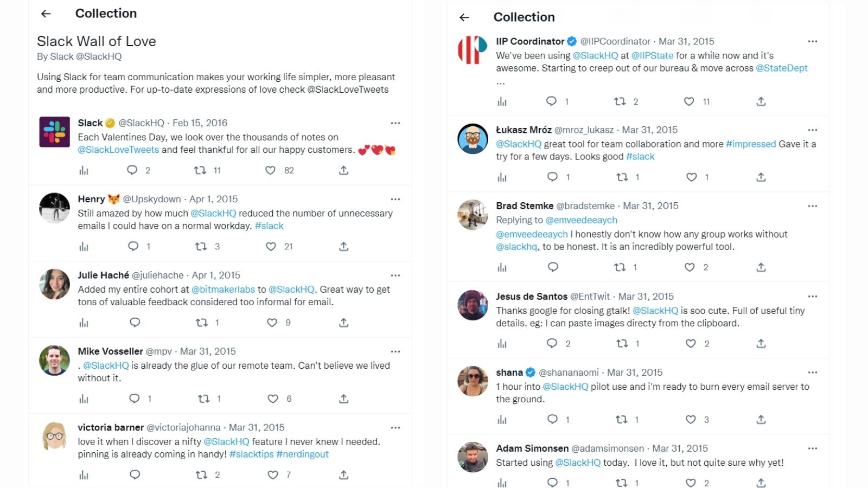View analytics for victoria barner's tweet
The width and height of the screenshot is (868, 488).
84,475
